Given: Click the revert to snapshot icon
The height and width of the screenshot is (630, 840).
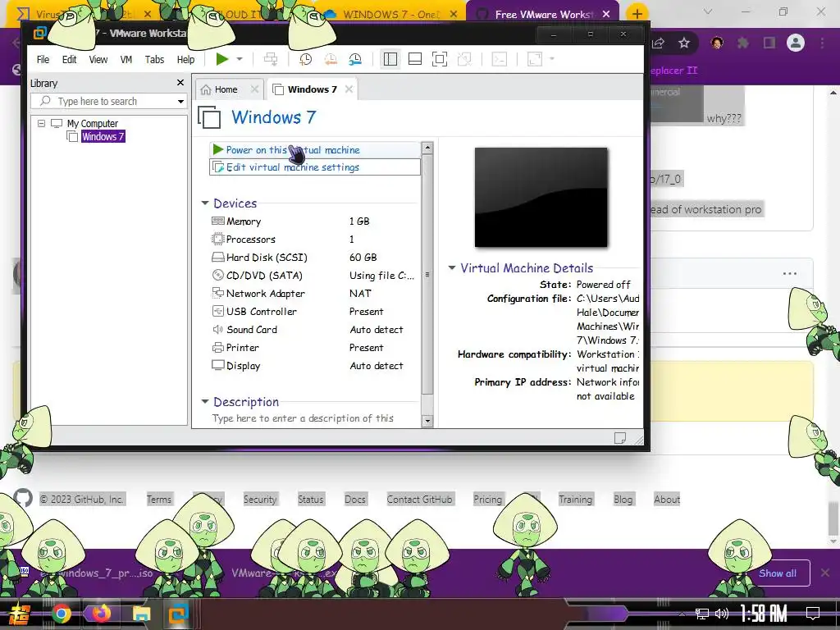Looking at the screenshot, I should [x=331, y=59].
